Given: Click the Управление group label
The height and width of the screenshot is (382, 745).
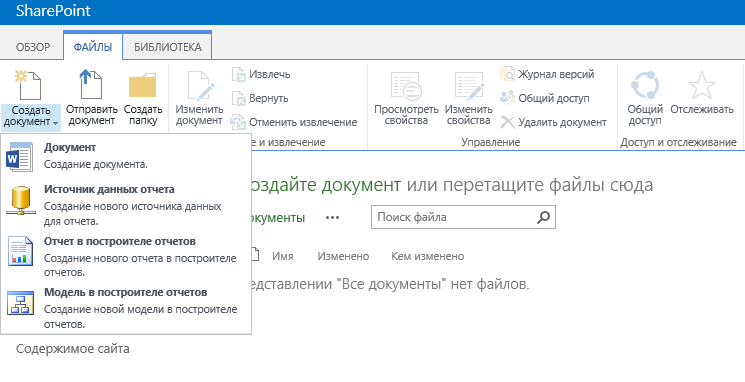Looking at the screenshot, I should (x=491, y=142).
